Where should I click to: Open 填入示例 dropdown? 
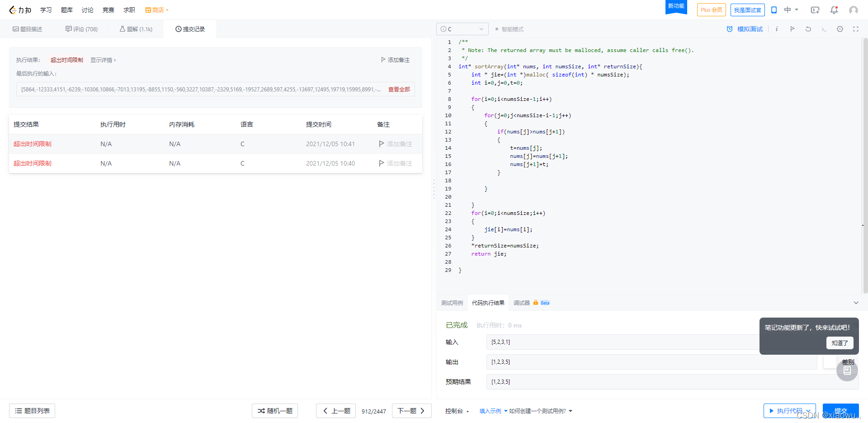point(493,411)
